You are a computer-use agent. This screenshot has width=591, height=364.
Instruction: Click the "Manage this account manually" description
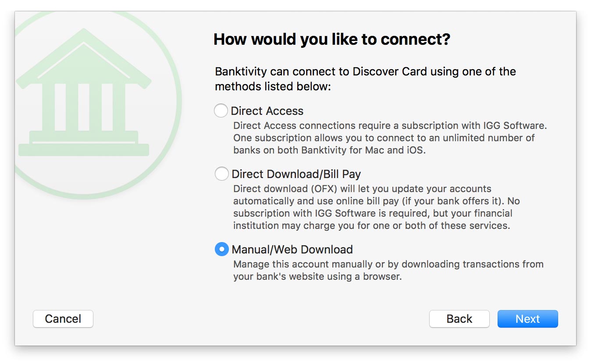tap(388, 271)
